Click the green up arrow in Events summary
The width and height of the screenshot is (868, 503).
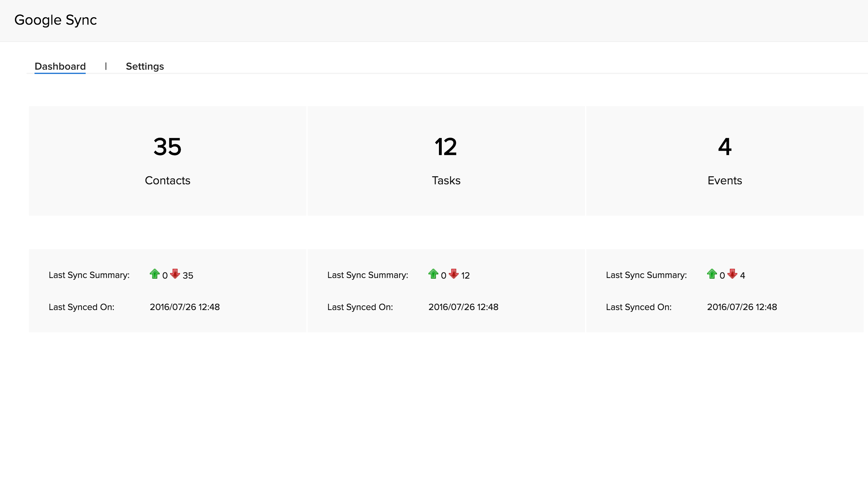pos(712,274)
